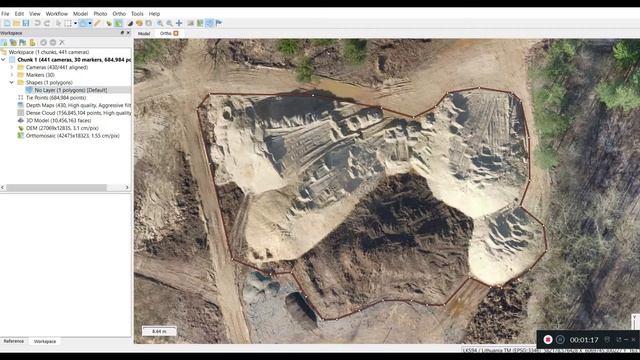This screenshot has height=360, width=640.
Task: Pick the Ruler measurement tool
Action: [x=97, y=23]
